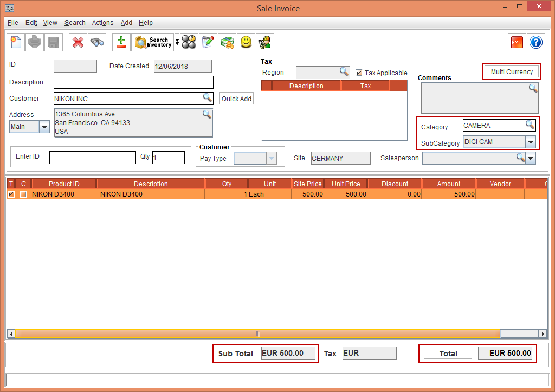Click the Quick Add button
This screenshot has width=555, height=392.
pyautogui.click(x=236, y=99)
